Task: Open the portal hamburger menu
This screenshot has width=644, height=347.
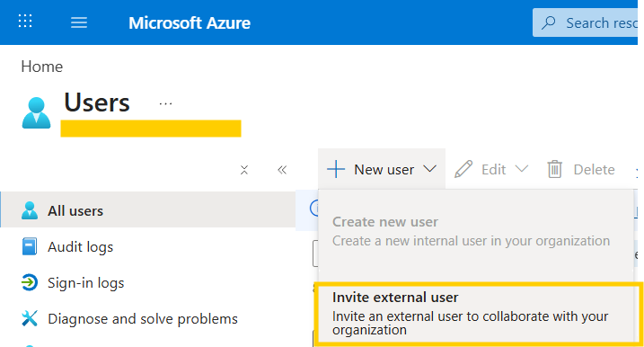Action: (x=79, y=22)
